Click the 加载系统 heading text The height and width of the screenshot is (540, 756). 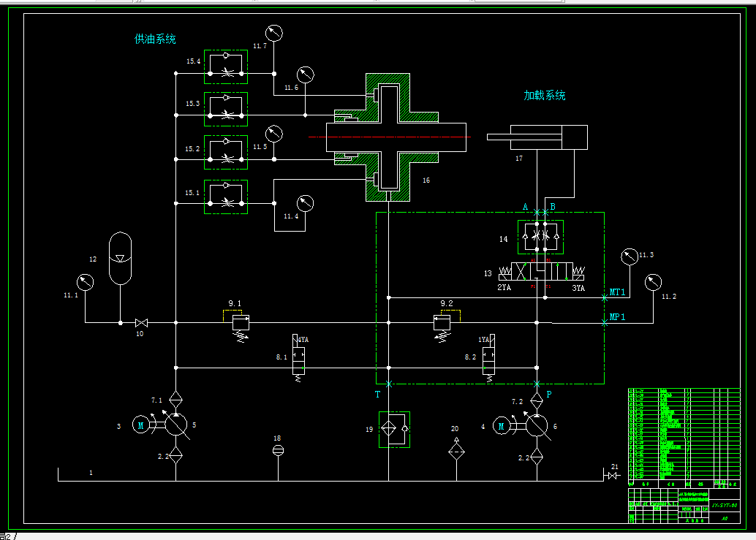pyautogui.click(x=545, y=96)
